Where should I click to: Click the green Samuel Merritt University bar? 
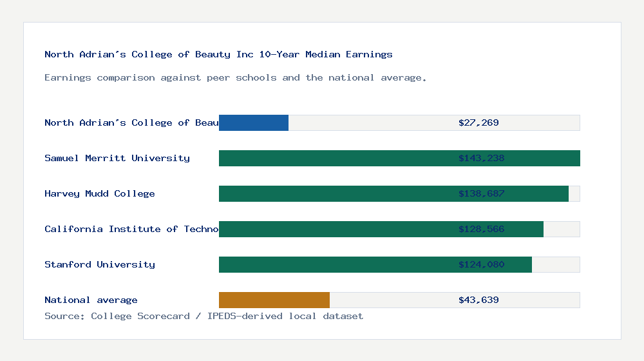click(399, 159)
